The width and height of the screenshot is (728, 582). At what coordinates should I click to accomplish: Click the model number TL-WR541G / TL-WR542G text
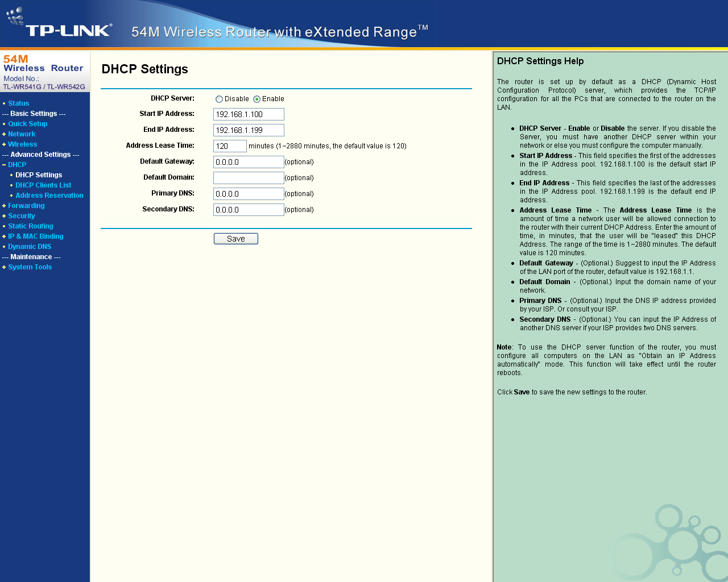point(44,87)
